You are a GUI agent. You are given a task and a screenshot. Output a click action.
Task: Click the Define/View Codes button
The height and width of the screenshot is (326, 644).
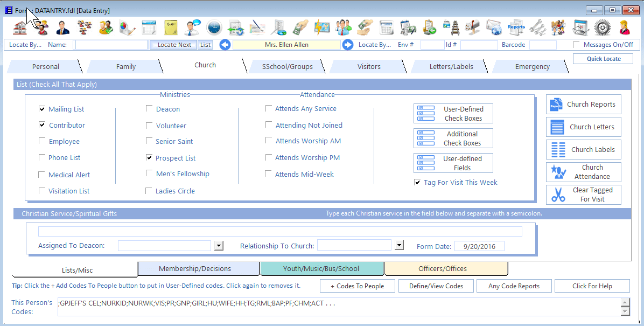click(x=436, y=286)
